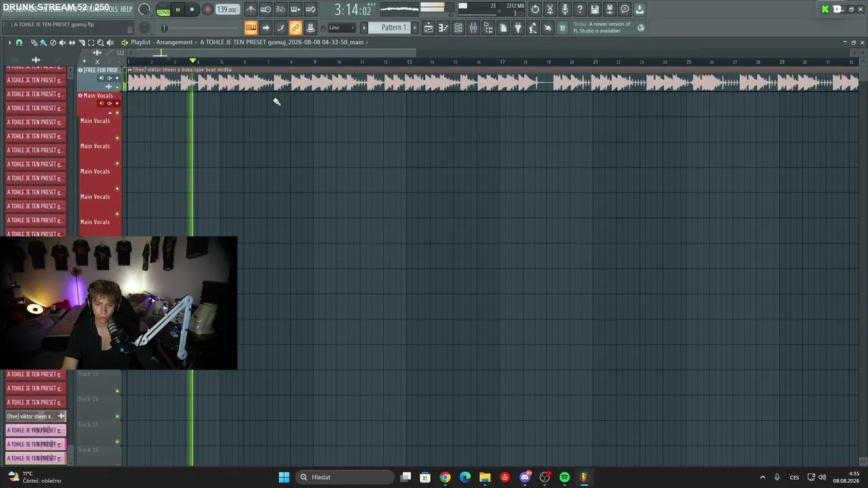Pause playback with the pause button

(x=178, y=9)
